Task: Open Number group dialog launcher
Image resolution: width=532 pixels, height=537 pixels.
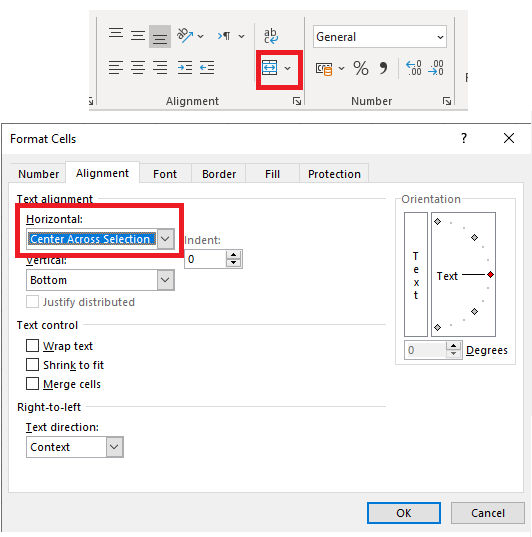Action: [447, 101]
